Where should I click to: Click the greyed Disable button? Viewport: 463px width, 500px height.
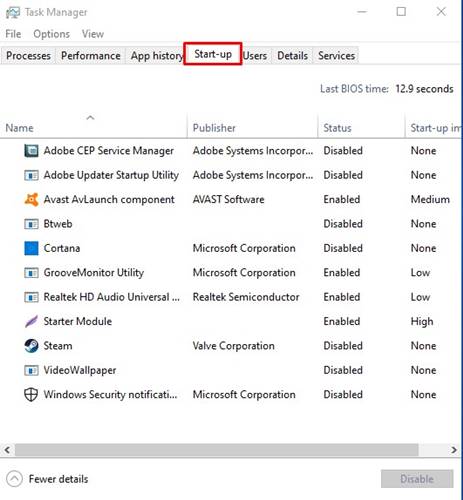[417, 479]
